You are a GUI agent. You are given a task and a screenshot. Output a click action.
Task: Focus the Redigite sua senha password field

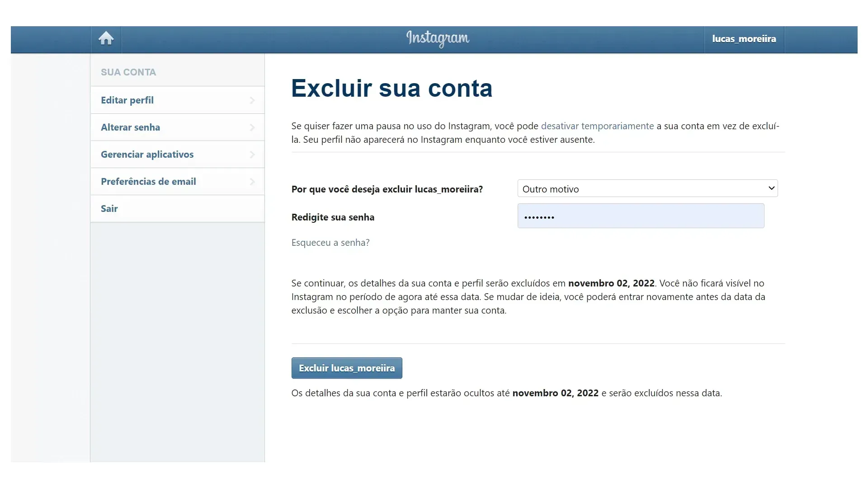641,216
